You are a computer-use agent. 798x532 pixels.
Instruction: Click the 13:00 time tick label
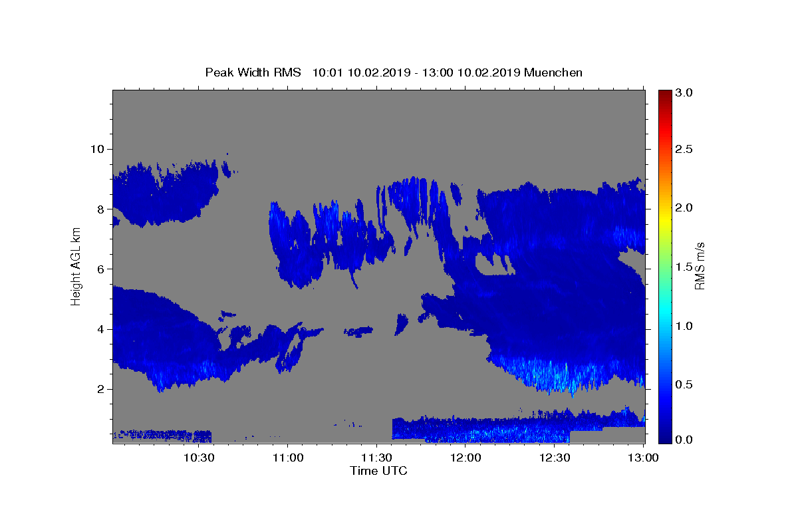point(643,458)
